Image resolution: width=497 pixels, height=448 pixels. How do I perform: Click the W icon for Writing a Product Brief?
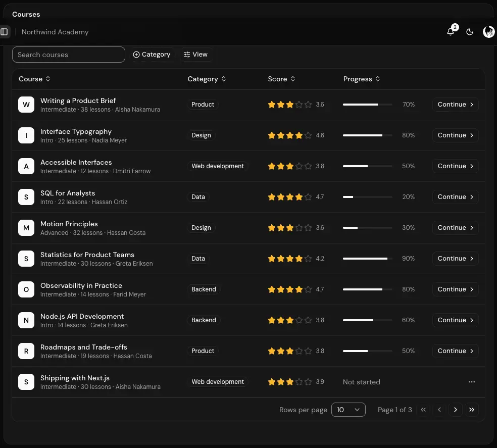pyautogui.click(x=26, y=105)
